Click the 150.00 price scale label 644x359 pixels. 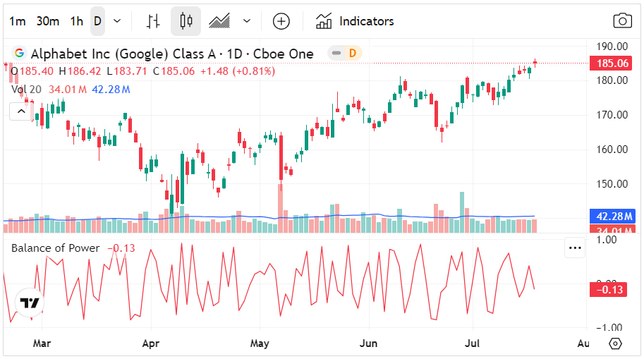coord(612,183)
